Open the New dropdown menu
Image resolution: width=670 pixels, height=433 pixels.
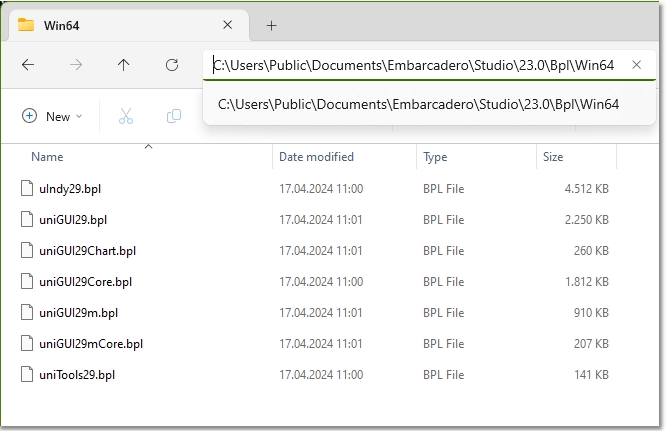(x=52, y=116)
